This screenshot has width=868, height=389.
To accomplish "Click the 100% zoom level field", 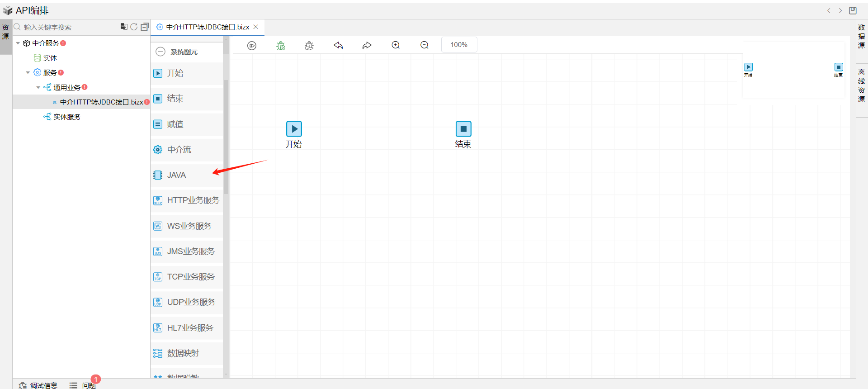I will [x=459, y=45].
